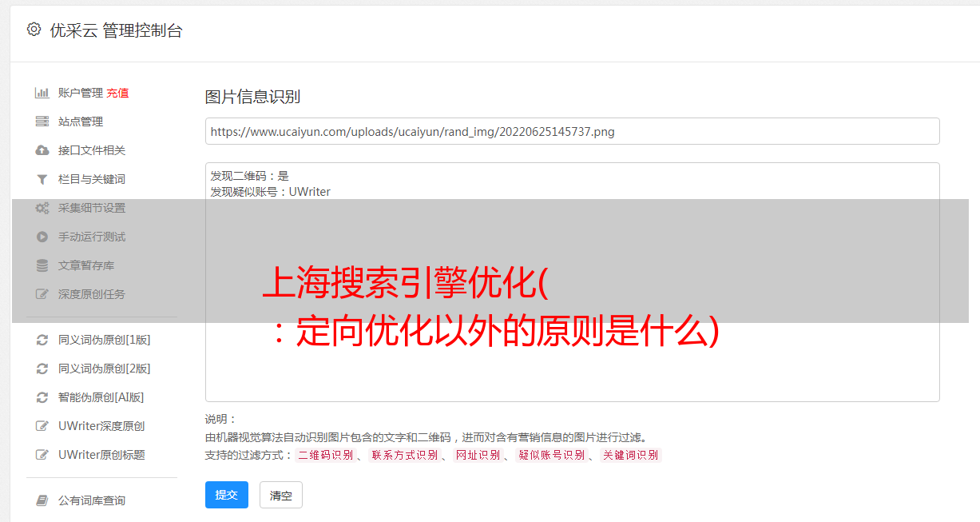Click the refresh icon next to 同义词伪原创[2版]
The image size is (980, 522).
[42, 369]
